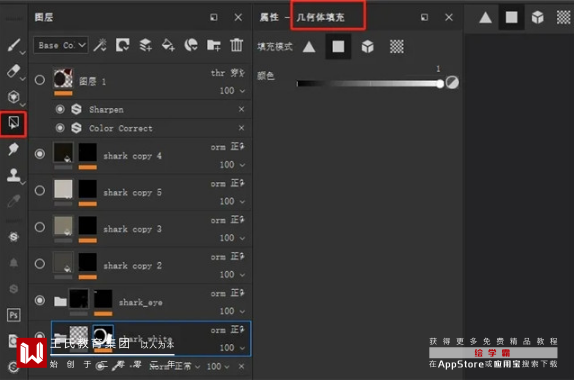Select the Projection tool cube icon

coord(14,97)
